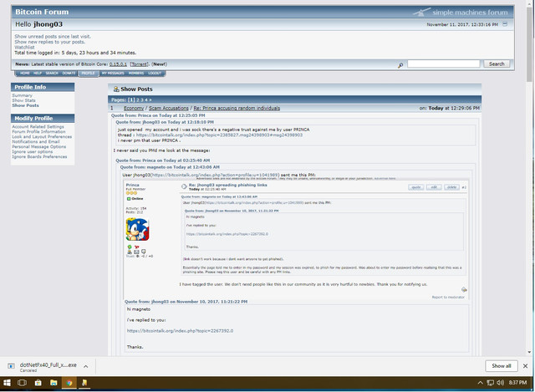The width and height of the screenshot is (535, 392).
Task: Click the report icon above Report to moderator
Action: (464, 290)
